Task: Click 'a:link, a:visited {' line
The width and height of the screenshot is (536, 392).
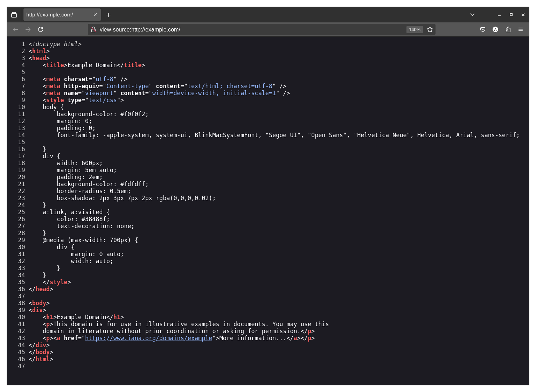Action: coord(76,212)
